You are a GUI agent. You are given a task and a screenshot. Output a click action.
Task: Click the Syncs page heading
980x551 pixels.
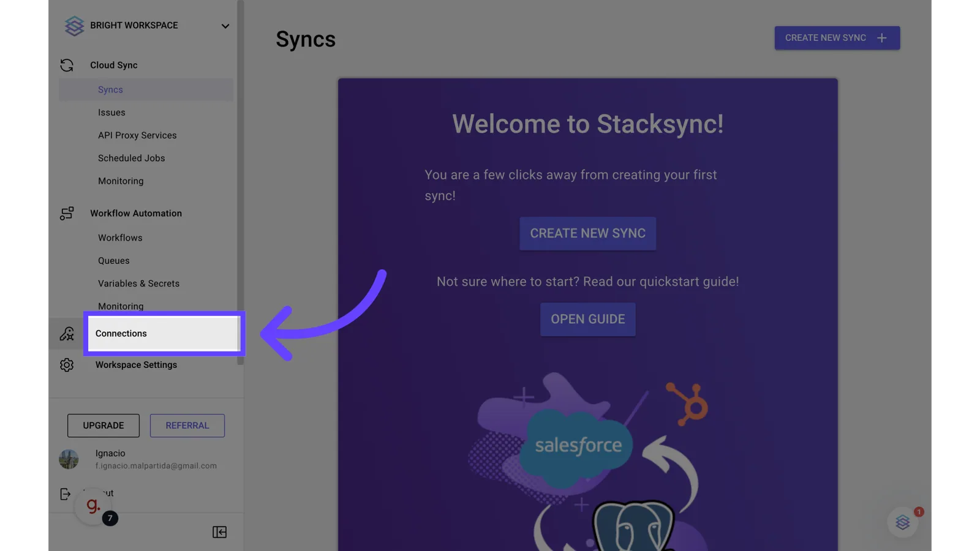306,39
